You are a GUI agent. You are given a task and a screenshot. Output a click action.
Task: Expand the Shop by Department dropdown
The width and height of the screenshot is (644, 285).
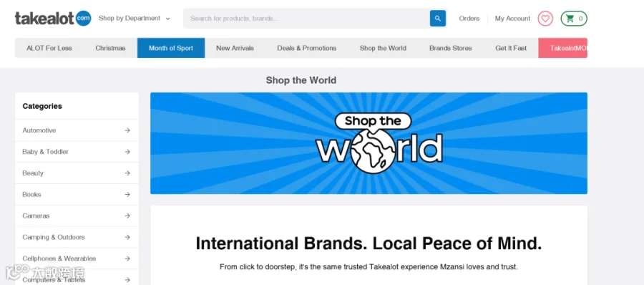[135, 19]
